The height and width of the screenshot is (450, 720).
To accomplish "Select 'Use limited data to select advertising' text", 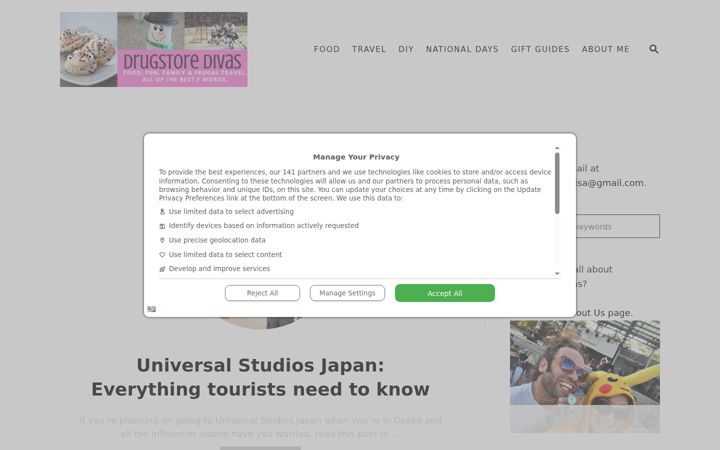I will coord(231,212).
